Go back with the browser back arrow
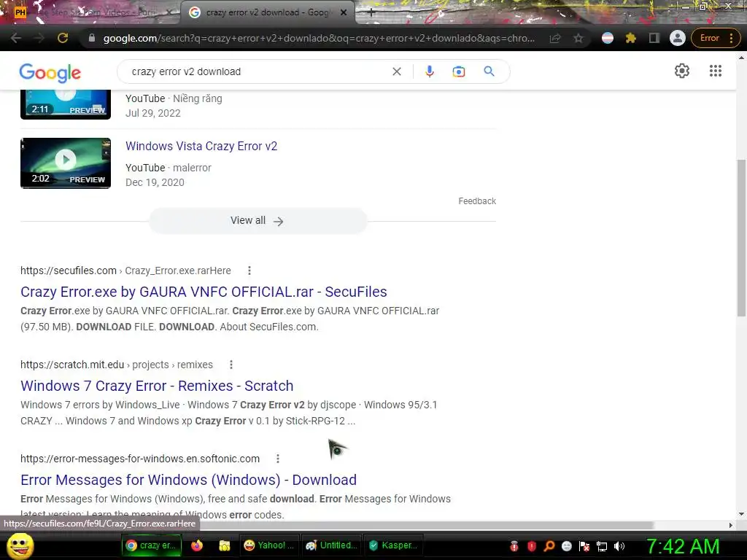Screen dimensions: 747x560 [x=16, y=38]
